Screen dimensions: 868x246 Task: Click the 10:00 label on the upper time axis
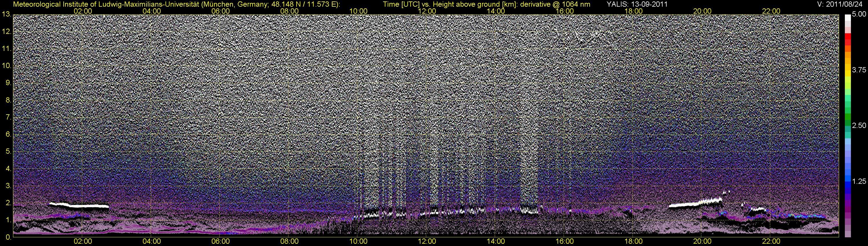click(x=358, y=11)
